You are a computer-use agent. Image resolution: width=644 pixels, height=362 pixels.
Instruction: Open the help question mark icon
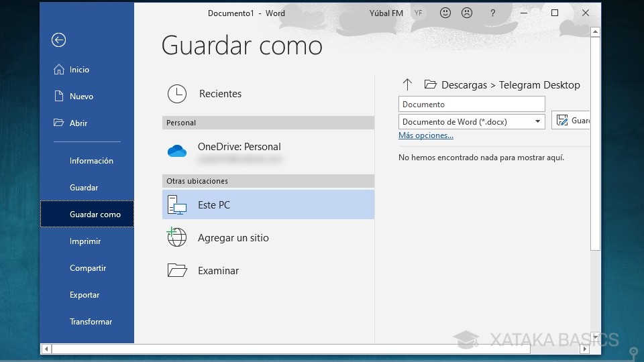493,13
